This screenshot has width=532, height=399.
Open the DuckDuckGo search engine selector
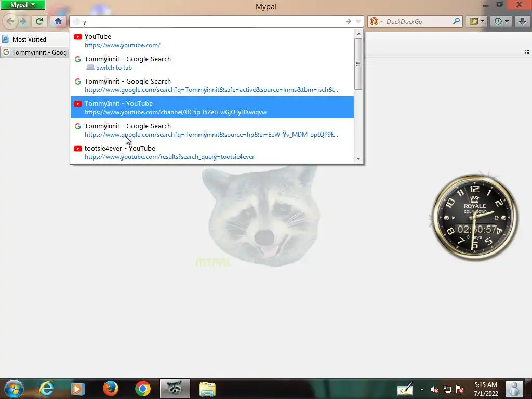point(376,22)
